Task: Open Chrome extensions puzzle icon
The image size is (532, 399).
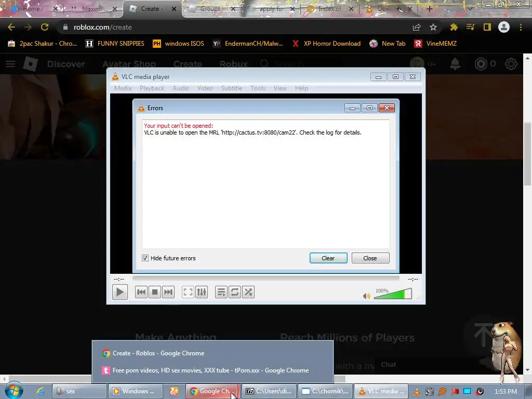Action: 454,27
